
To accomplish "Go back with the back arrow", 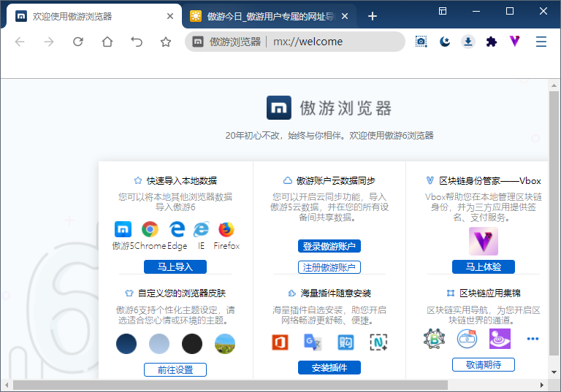I will coord(20,42).
